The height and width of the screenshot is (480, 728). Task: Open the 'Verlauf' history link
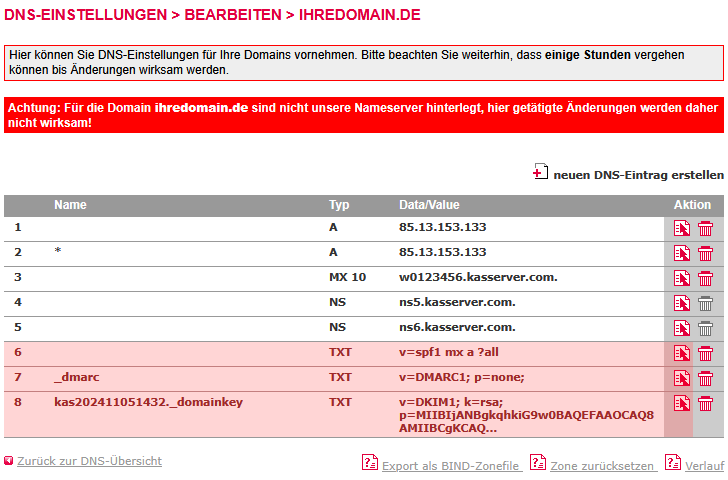[x=704, y=466]
